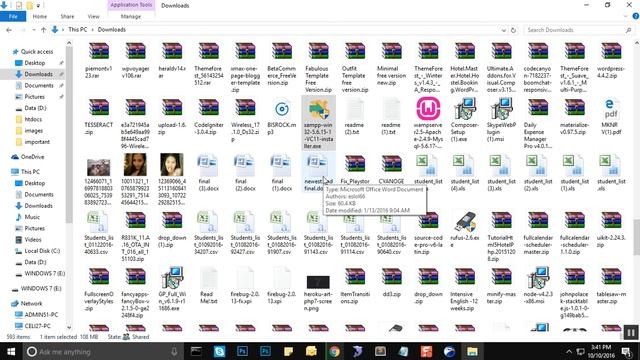Select the Application Tools contextual tab

pyautogui.click(x=131, y=5)
